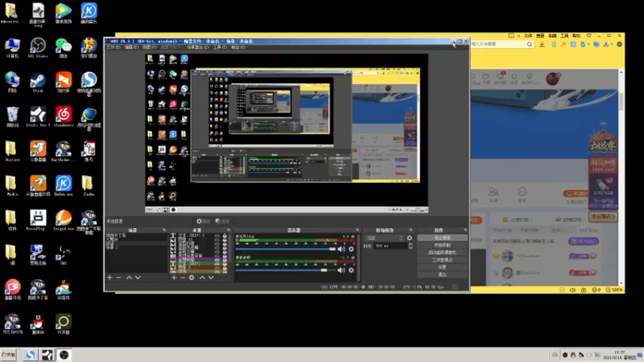Open source properties gear in Sources panel
Viewport: 644px width, 362px height.
(x=192, y=278)
